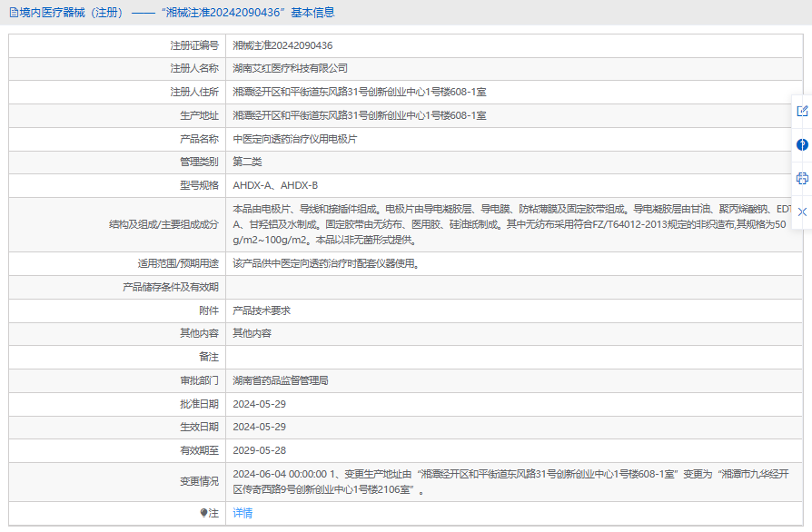Click the edit/feedback icon in the side toolbar

coord(802,111)
